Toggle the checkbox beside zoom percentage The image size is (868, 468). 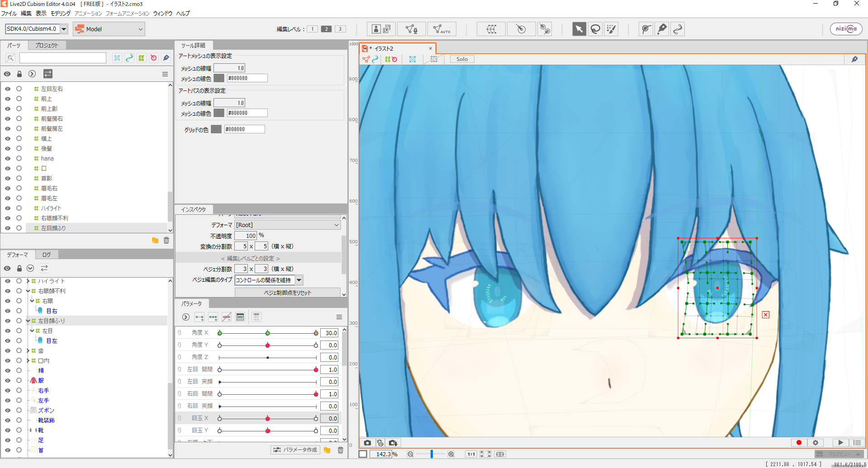(x=363, y=454)
